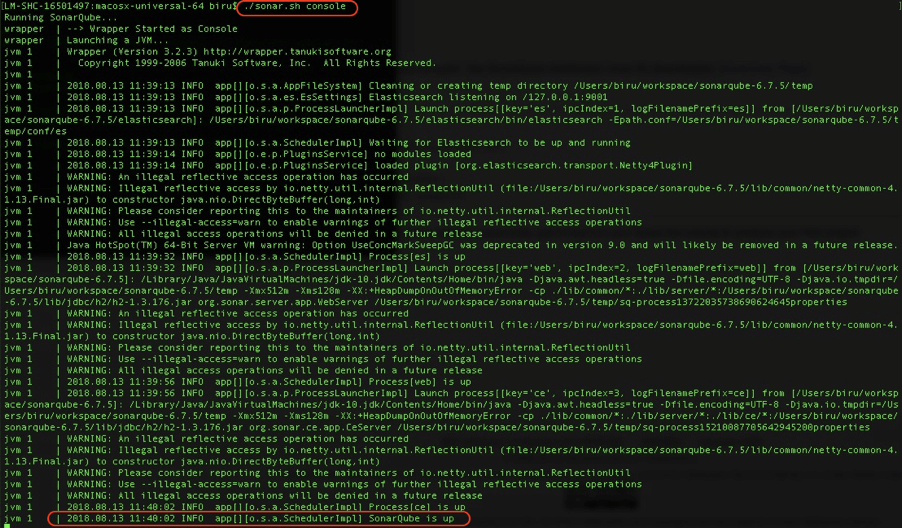
Task: Click the green terminal cursor at bottom
Action: [4, 526]
